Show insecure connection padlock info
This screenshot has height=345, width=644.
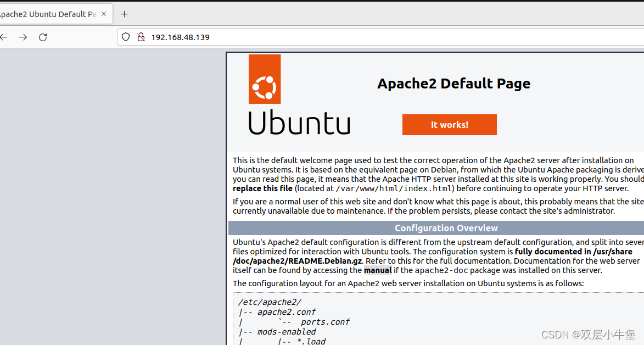pyautogui.click(x=141, y=37)
